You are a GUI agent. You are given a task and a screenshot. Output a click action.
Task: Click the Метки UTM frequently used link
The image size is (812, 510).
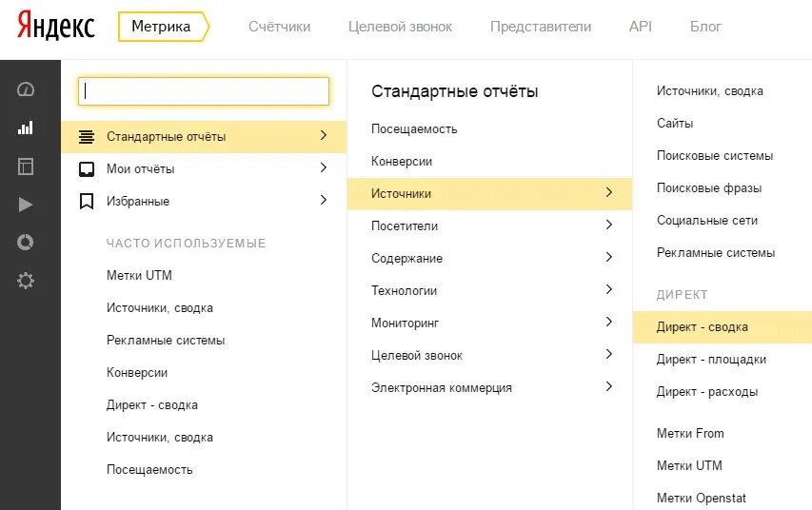click(139, 275)
